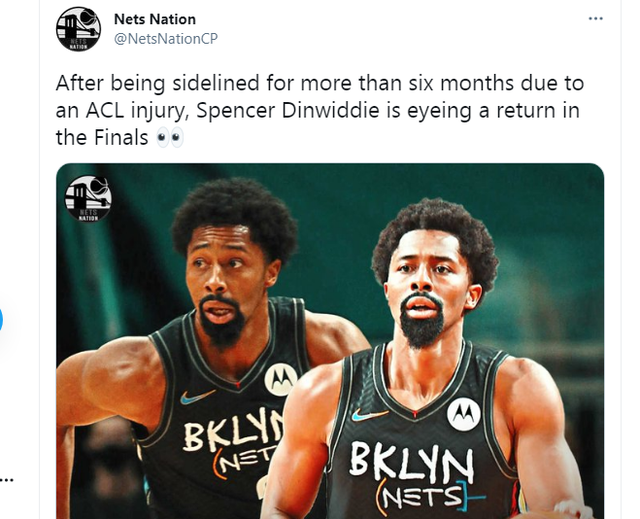Click the BKLYN lettering on the left jersey
Image resolution: width=640 pixels, height=519 pixels.
click(x=233, y=432)
